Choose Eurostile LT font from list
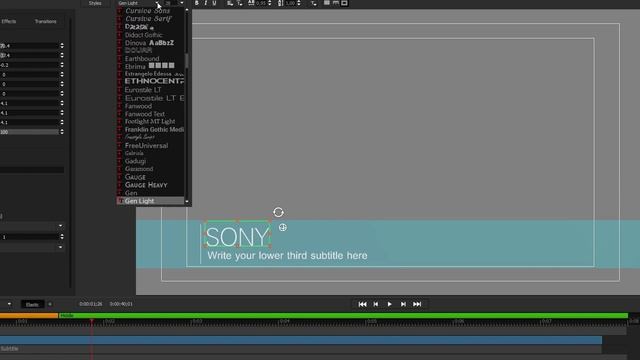 click(x=143, y=90)
